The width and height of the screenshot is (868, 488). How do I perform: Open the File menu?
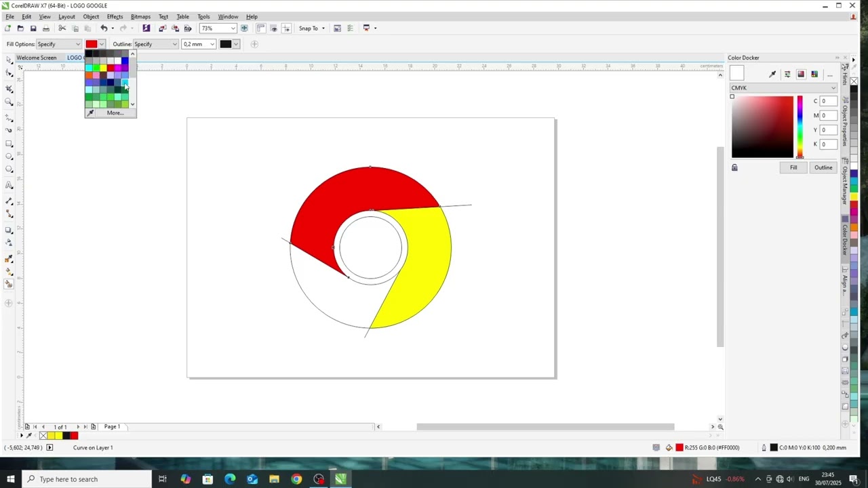point(10,16)
